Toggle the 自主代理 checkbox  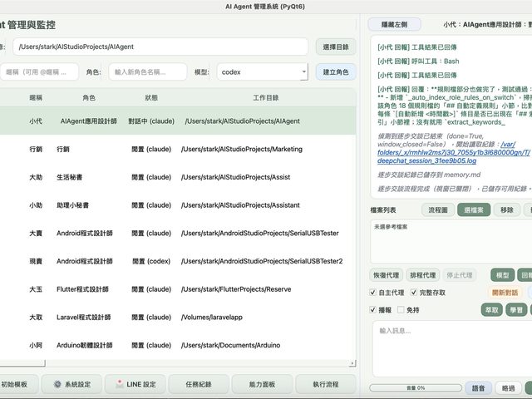[373, 292]
